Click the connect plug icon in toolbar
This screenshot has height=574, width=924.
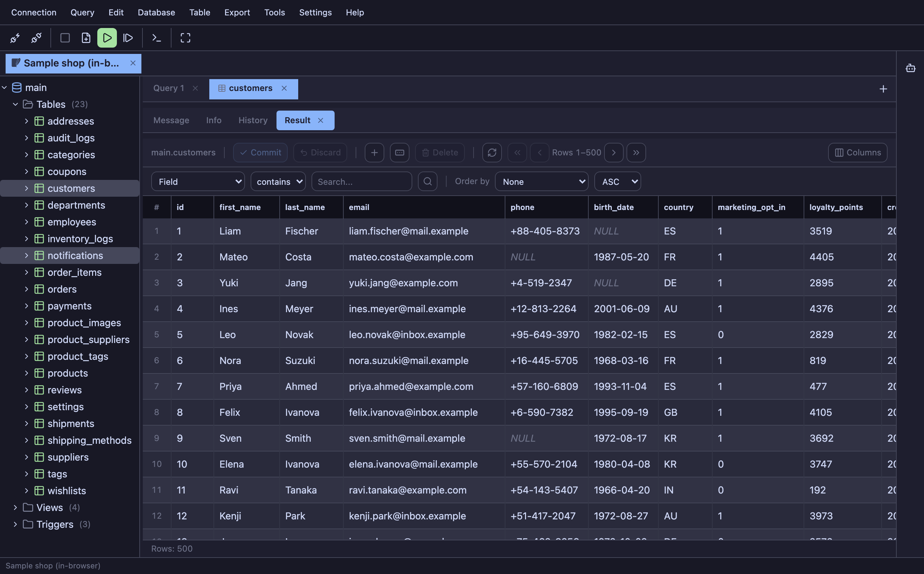point(15,38)
